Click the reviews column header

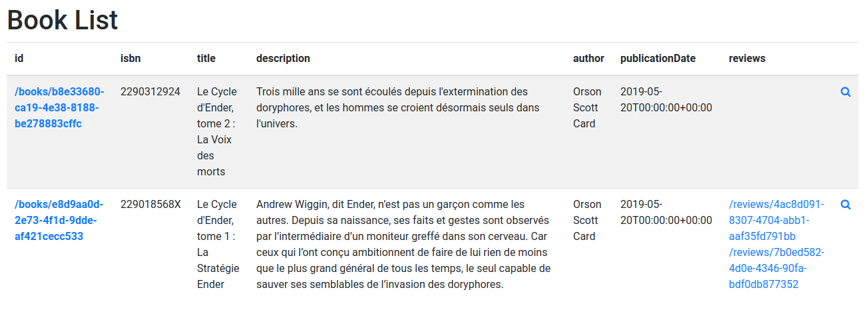[747, 58]
